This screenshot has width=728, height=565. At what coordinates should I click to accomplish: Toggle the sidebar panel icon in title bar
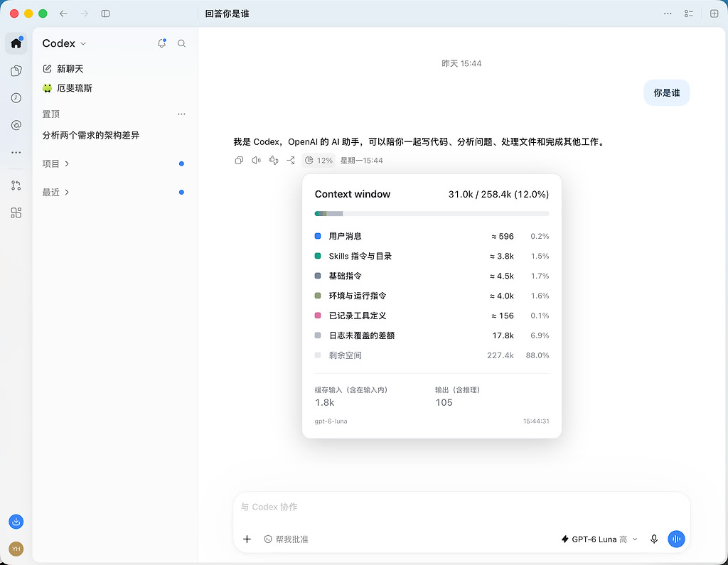(105, 14)
